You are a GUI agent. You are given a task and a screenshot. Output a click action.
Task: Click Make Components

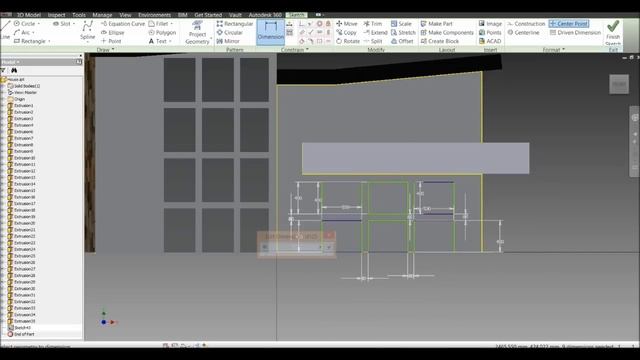(x=447, y=32)
